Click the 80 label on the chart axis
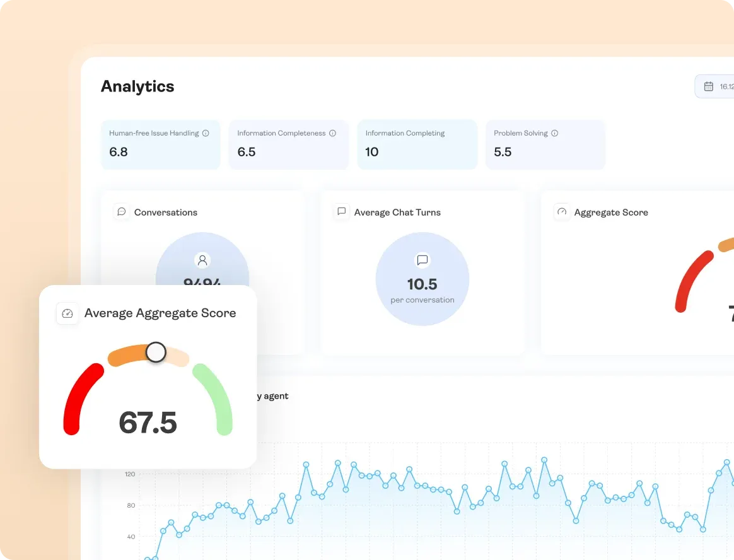Image resolution: width=734 pixels, height=560 pixels. click(x=131, y=505)
